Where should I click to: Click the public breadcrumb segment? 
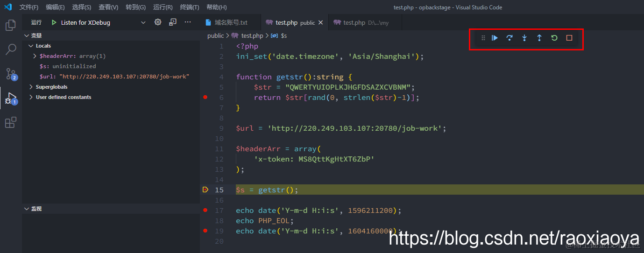pyautogui.click(x=215, y=35)
